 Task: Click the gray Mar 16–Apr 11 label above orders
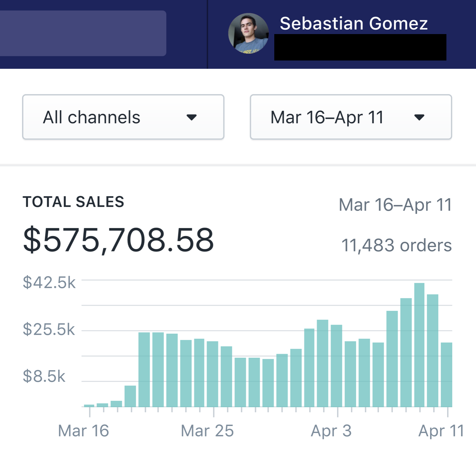point(395,205)
